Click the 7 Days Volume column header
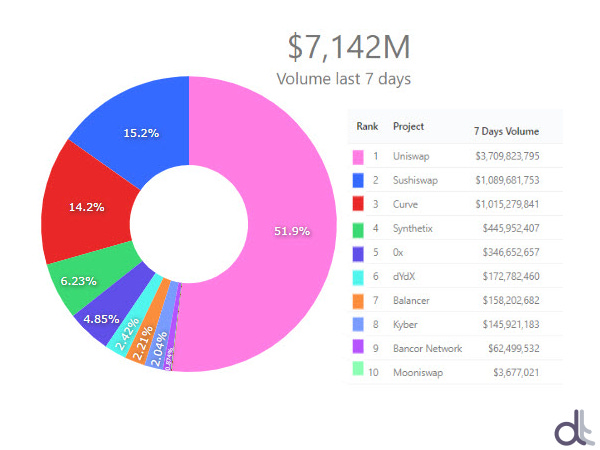 pyautogui.click(x=506, y=131)
